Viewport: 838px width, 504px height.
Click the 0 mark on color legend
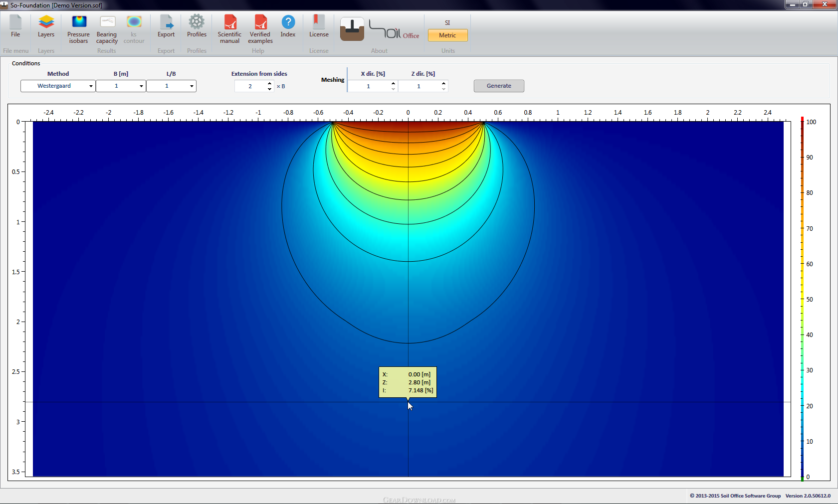[808, 477]
